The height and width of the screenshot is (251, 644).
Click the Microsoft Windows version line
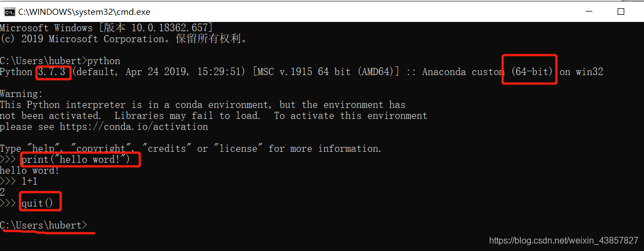107,28
